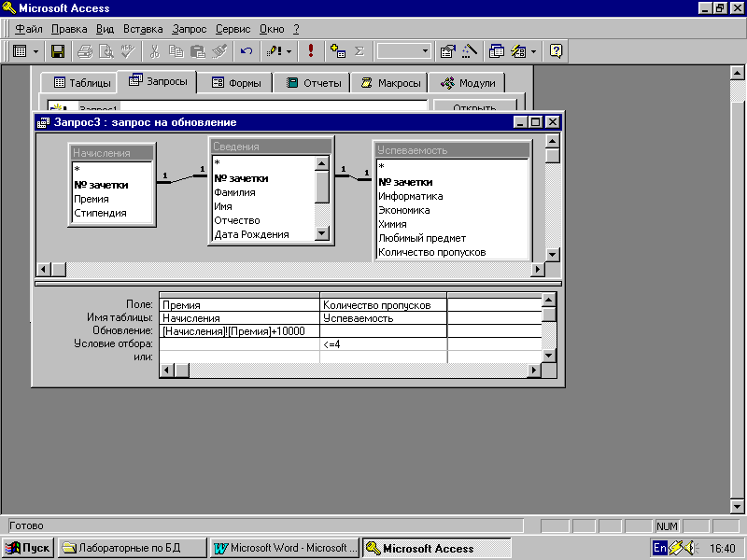Click the New Object icon
The height and width of the screenshot is (560, 747).
click(518, 51)
